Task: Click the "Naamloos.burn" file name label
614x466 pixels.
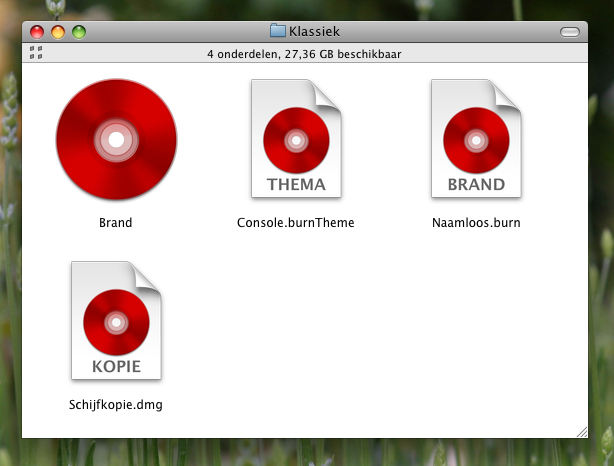Action: (476, 222)
